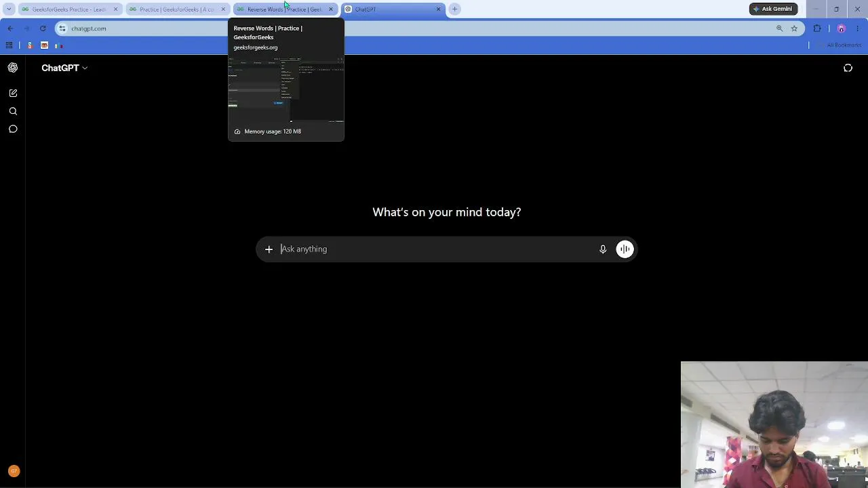Reload the ChatGPT page
Viewport: 868px width, 488px height.
click(43, 28)
